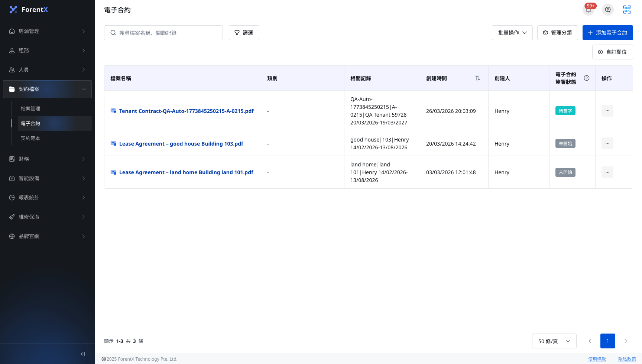Click the 添加電子合約 button

pyautogui.click(x=608, y=33)
